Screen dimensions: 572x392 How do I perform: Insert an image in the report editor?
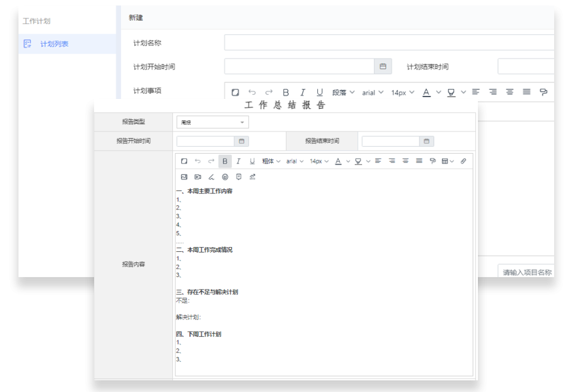click(185, 177)
